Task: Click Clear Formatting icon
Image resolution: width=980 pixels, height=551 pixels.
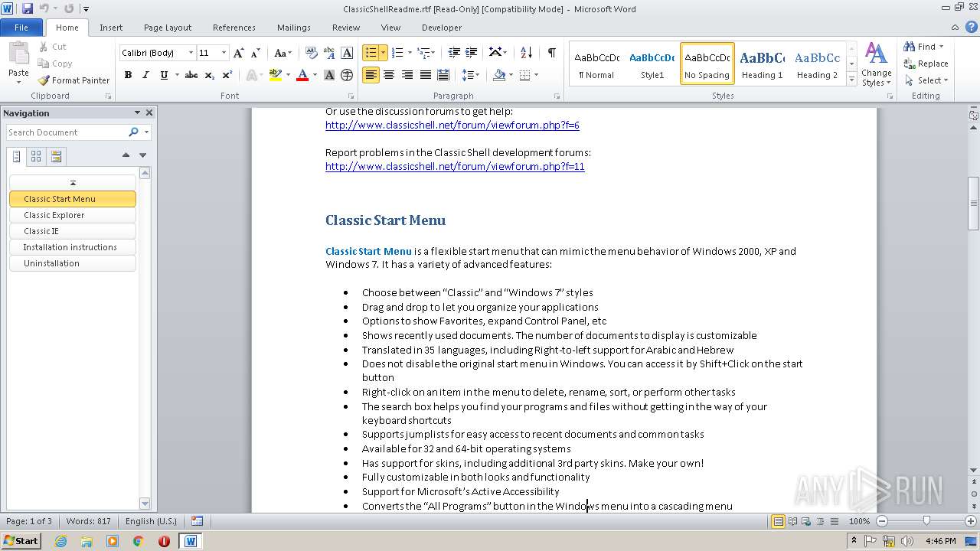Action: 311,53
